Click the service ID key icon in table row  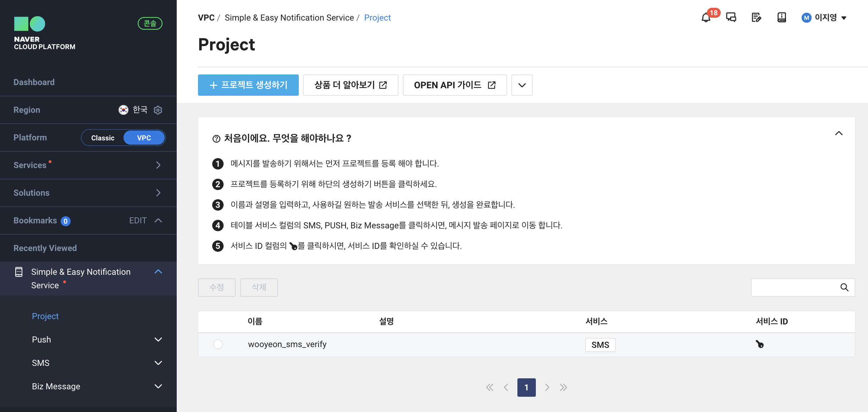tap(759, 344)
